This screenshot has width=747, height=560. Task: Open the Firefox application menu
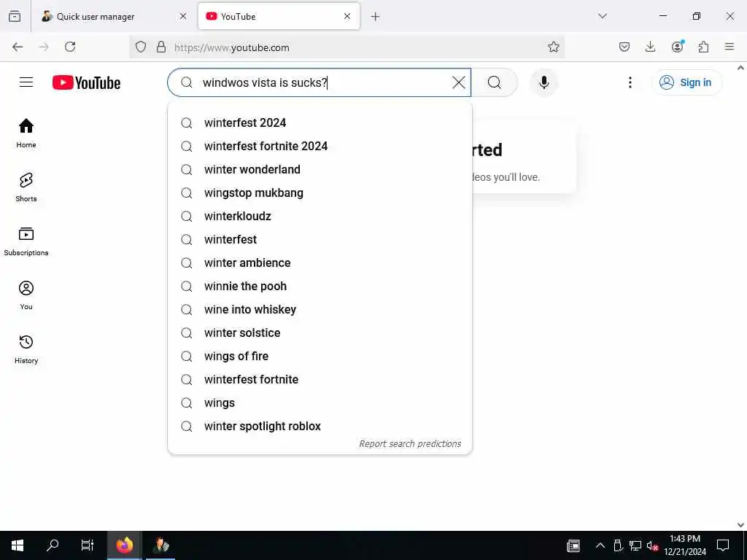729,47
